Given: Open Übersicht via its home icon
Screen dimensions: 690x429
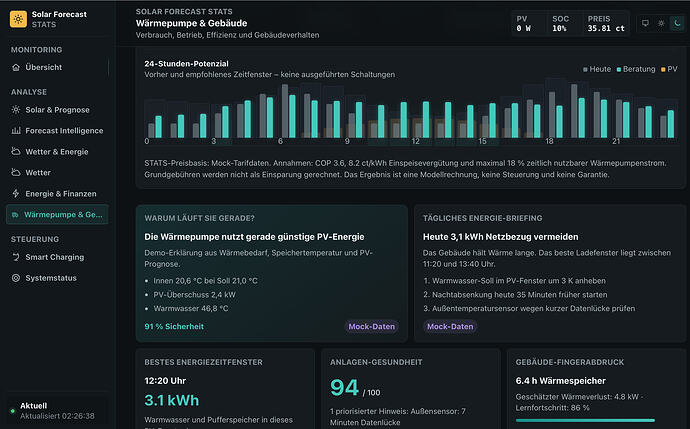Looking at the screenshot, I should click(16, 67).
